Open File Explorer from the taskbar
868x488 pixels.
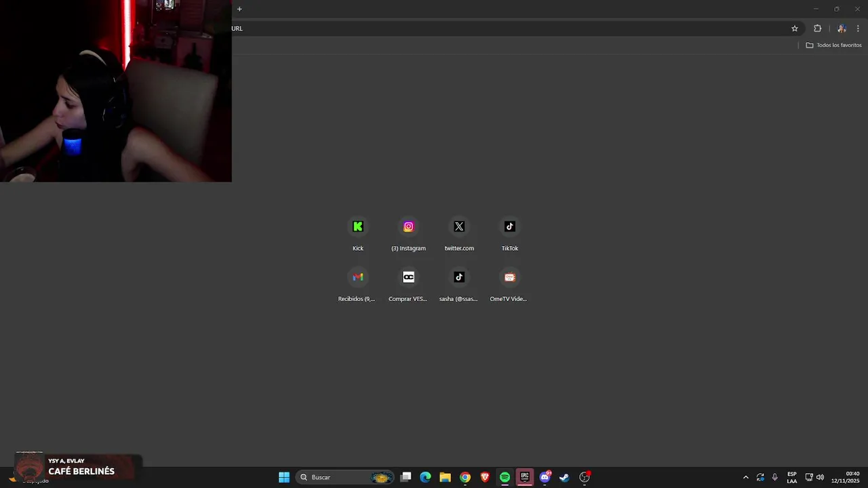coord(446,477)
